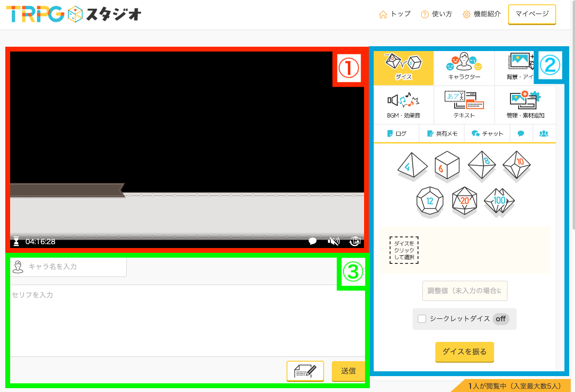Switch to the テキスト panel

[464, 105]
